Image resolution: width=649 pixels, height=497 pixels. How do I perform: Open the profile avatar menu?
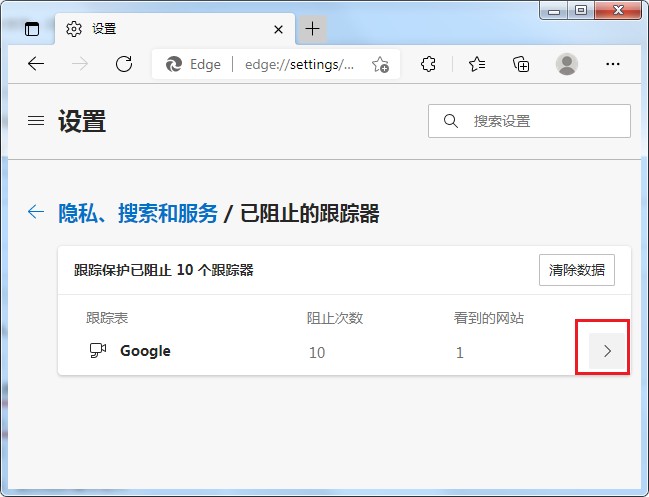coord(567,64)
